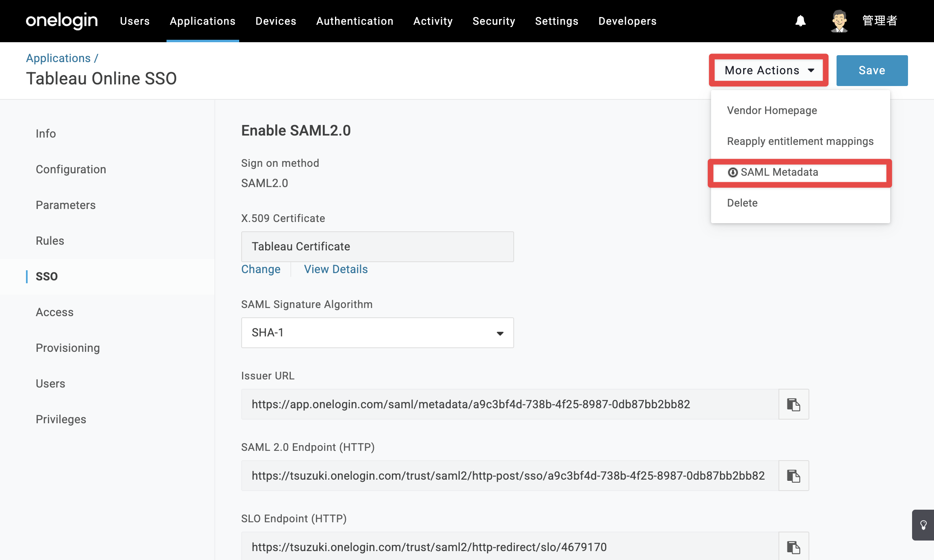Viewport: 934px width, 560px height.
Task: Click the Change certificate link
Action: (x=261, y=269)
